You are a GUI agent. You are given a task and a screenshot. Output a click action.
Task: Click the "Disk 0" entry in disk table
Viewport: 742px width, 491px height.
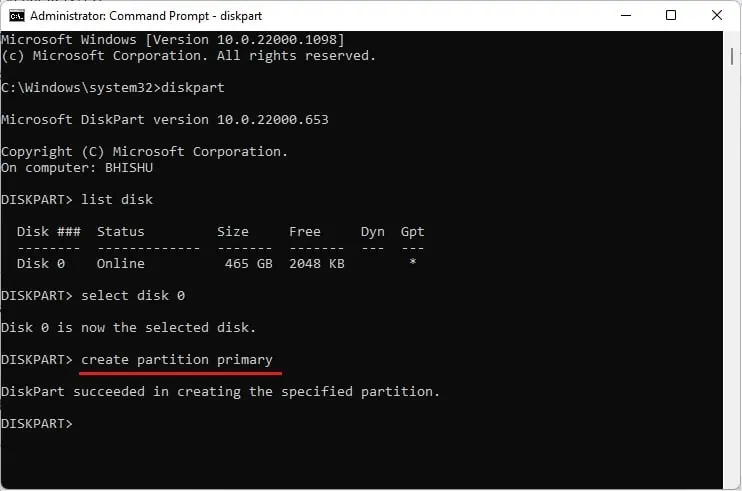41,263
